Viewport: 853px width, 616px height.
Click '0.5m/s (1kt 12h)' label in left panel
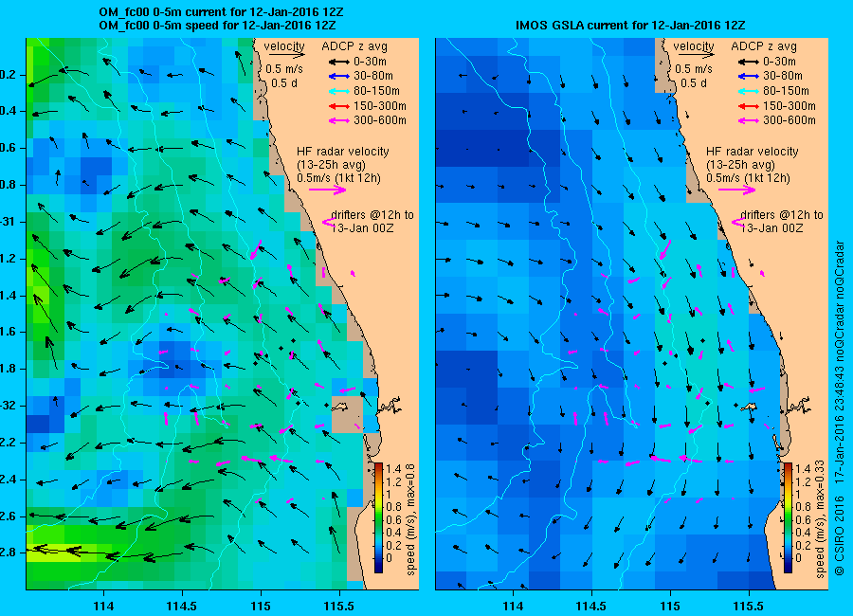(339, 178)
